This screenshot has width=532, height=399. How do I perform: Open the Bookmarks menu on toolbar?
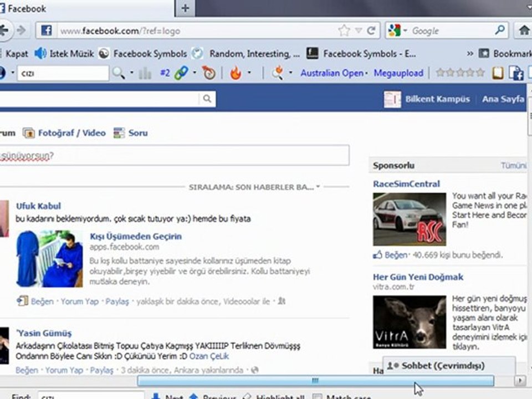pos(505,54)
